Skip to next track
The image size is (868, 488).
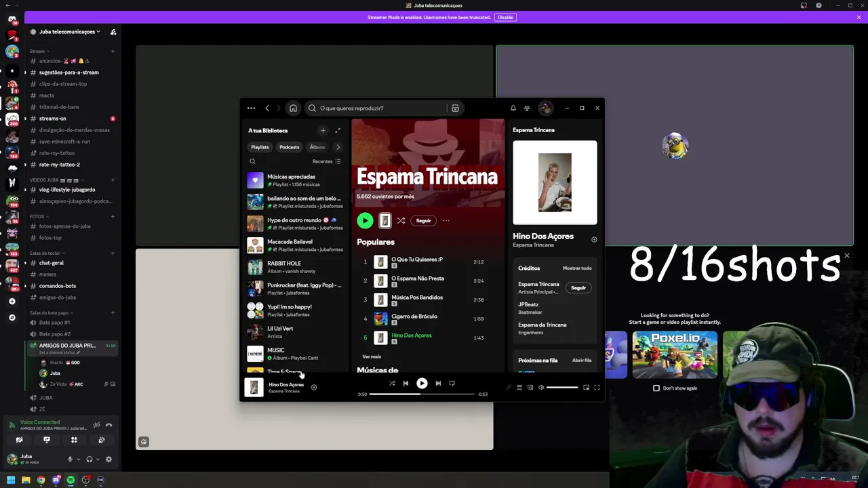click(438, 384)
